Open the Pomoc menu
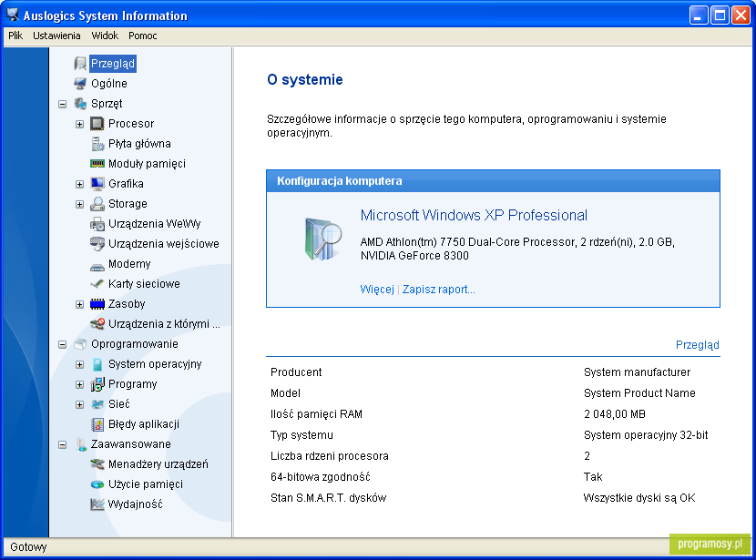756x560 pixels. point(143,36)
